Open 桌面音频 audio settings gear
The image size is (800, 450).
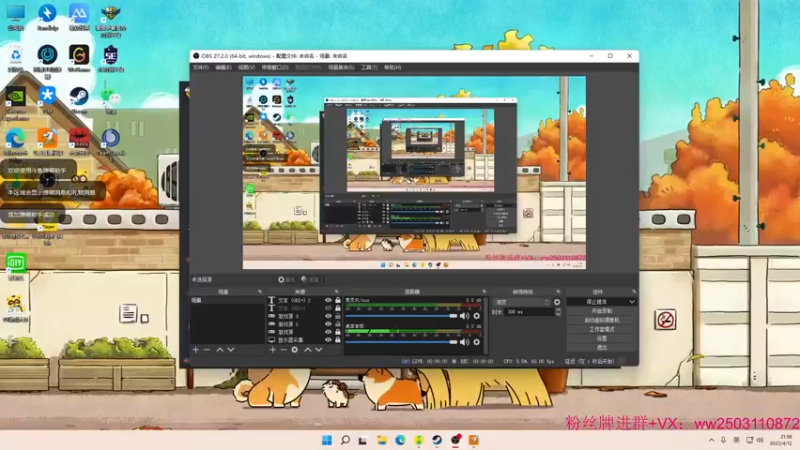pyautogui.click(x=477, y=342)
